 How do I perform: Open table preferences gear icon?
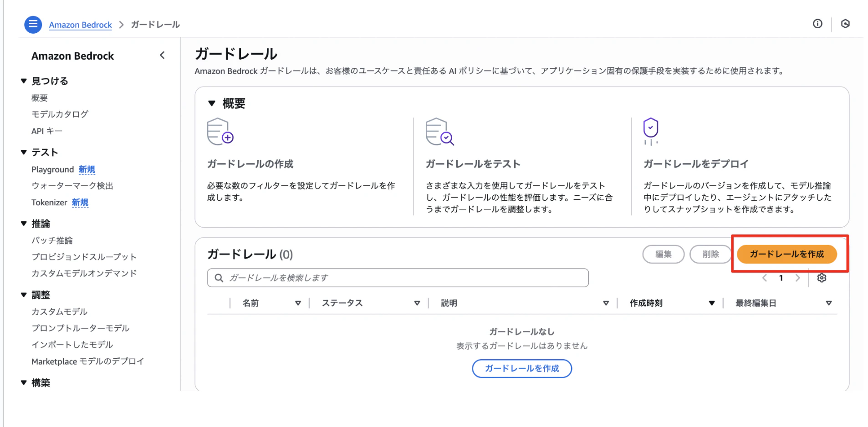pos(822,278)
